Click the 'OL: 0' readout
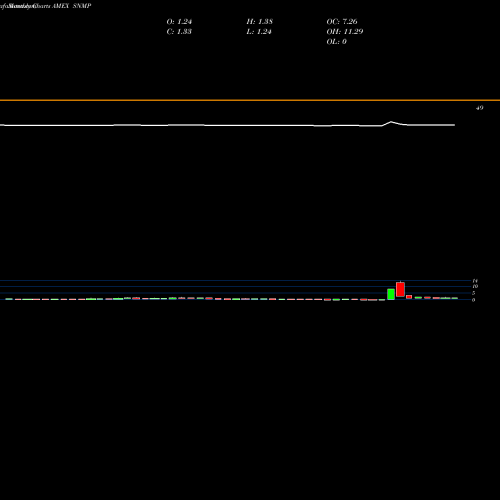The image size is (500, 500). (x=337, y=42)
